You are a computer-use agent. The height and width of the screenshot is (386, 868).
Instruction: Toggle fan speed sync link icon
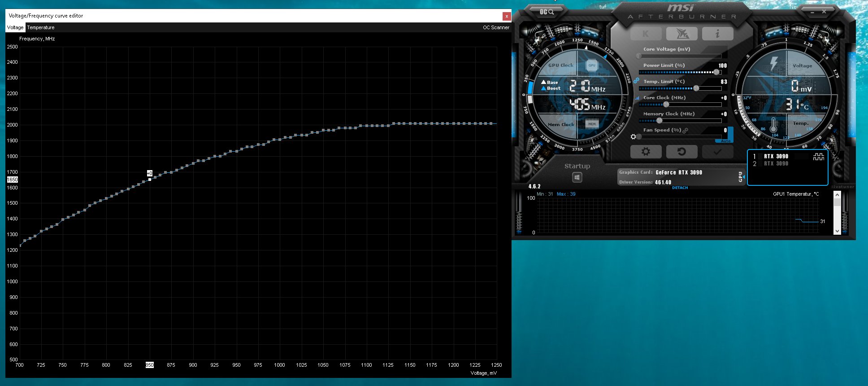pos(685,131)
